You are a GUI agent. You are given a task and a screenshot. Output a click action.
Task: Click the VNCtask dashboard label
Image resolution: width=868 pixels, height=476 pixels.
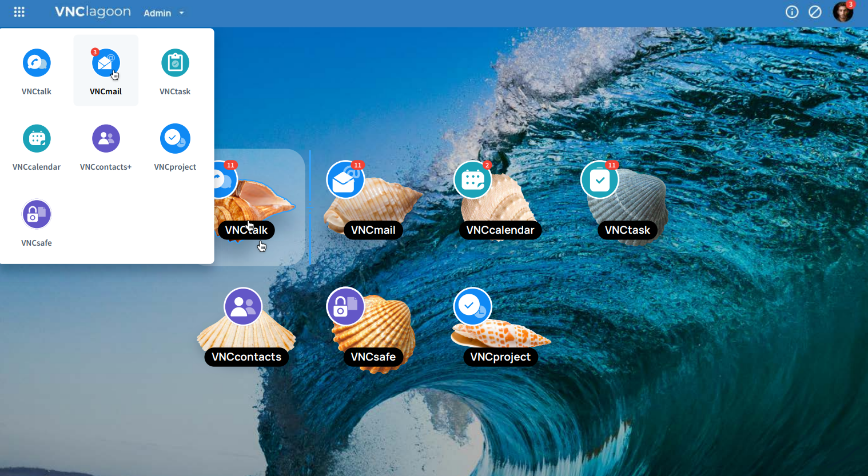627,230
